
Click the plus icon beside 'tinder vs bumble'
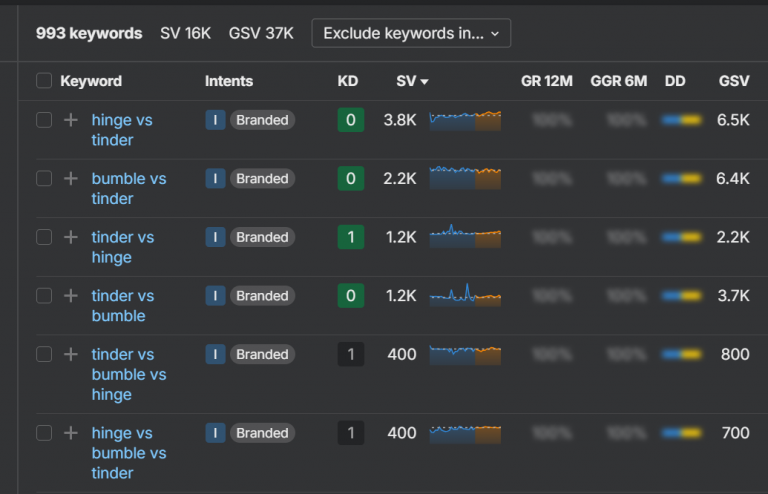(70, 296)
